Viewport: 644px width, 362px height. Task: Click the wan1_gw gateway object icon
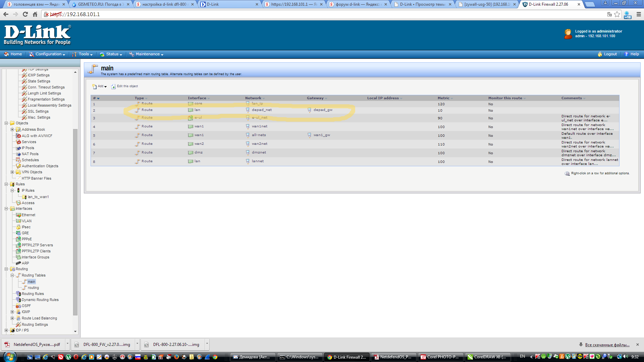point(309,135)
